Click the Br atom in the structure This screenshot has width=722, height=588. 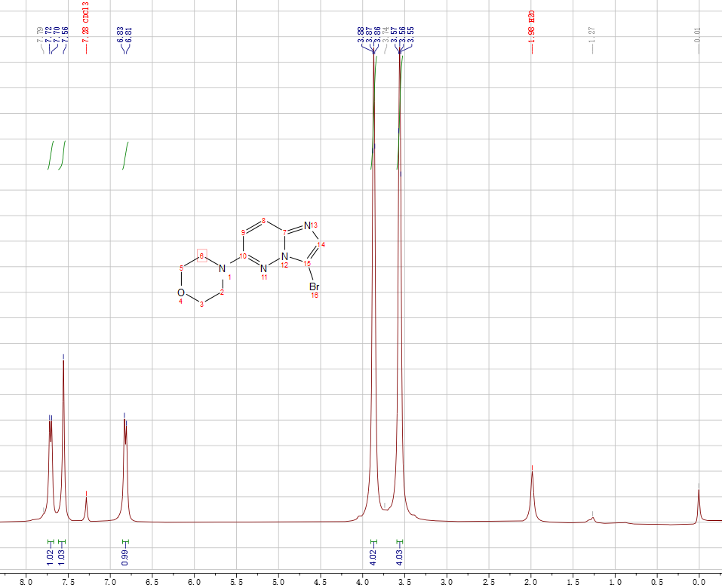click(x=315, y=287)
